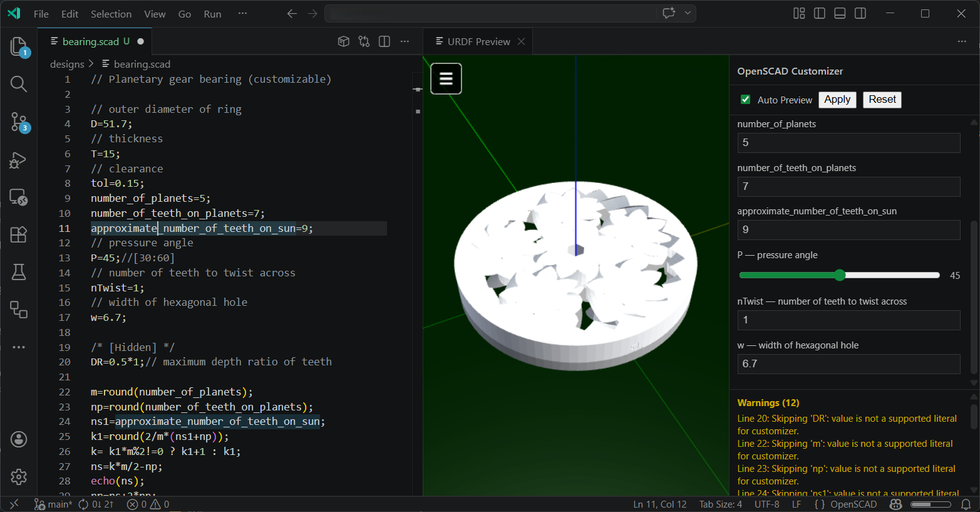
Task: Open the editor actions overflow ellipsis menu
Action: click(405, 41)
